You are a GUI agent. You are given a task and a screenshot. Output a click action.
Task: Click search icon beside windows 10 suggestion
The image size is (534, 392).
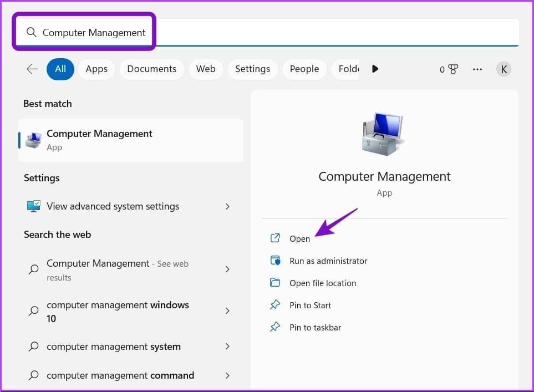(x=33, y=310)
